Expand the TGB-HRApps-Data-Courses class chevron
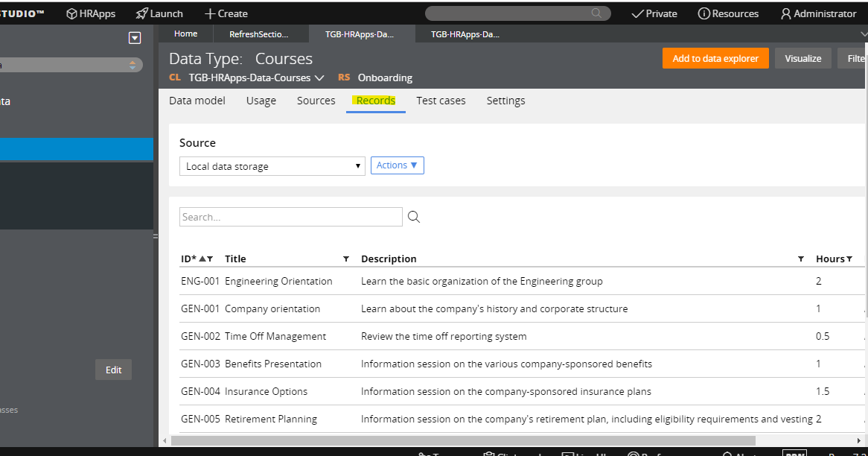 coord(319,77)
